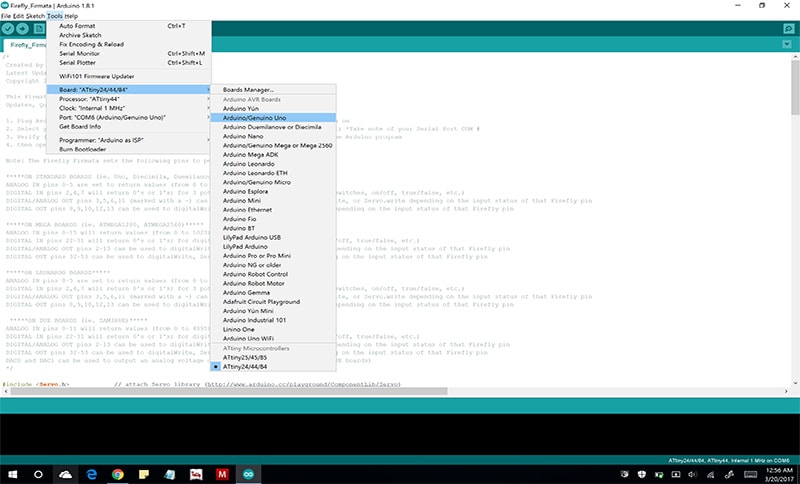Open Boards Manager...
Image resolution: width=800 pixels, height=484 pixels.
click(x=273, y=89)
